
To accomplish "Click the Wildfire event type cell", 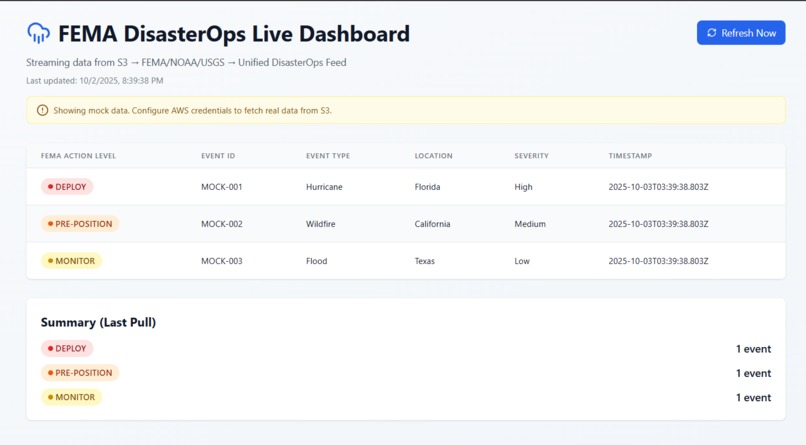I will coord(321,224).
